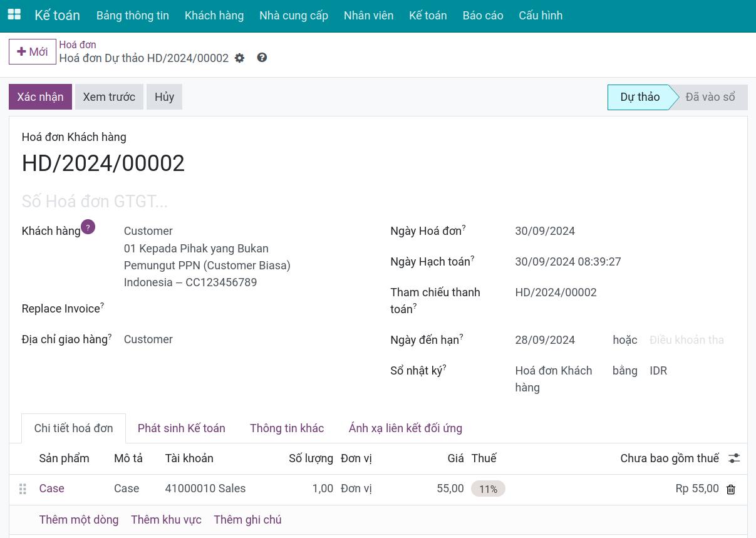Cancel the invoice with Hủy button
This screenshot has width=756, height=538.
tap(164, 97)
